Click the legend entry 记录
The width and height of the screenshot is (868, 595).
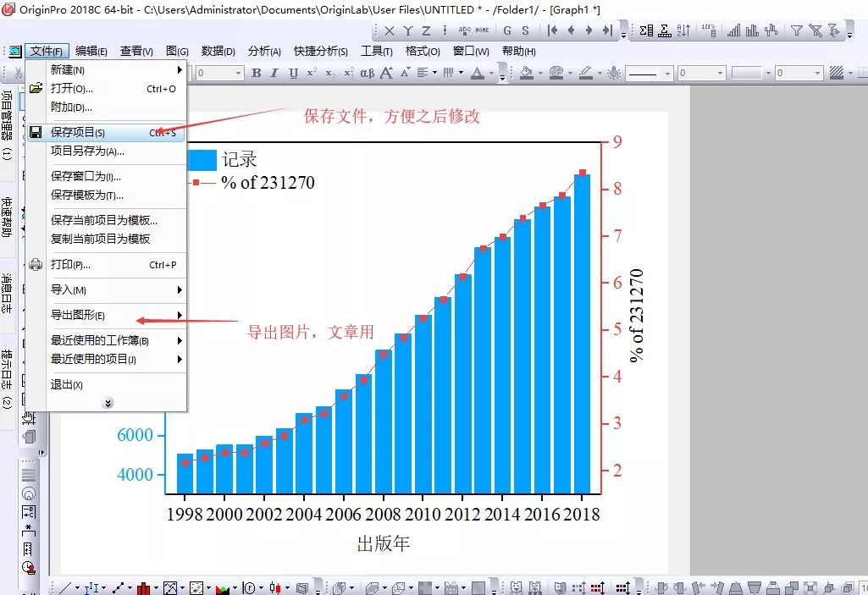(240, 160)
